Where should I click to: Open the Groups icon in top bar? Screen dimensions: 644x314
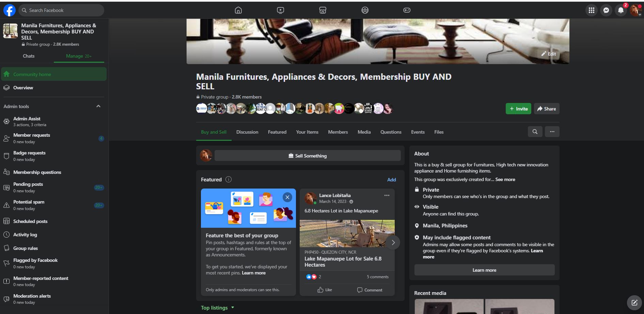(365, 10)
